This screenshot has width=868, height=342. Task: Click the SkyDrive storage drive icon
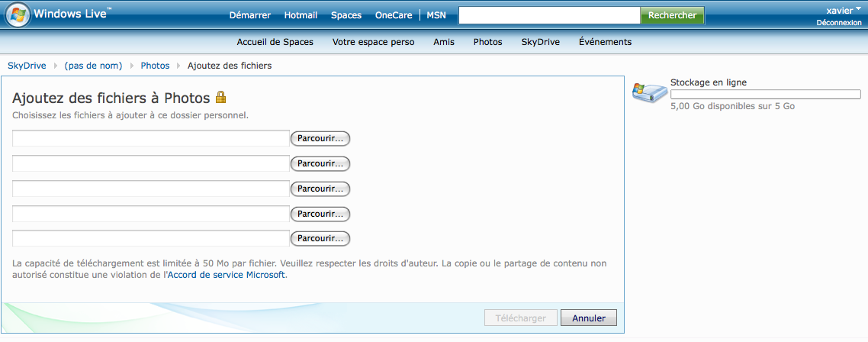click(650, 92)
